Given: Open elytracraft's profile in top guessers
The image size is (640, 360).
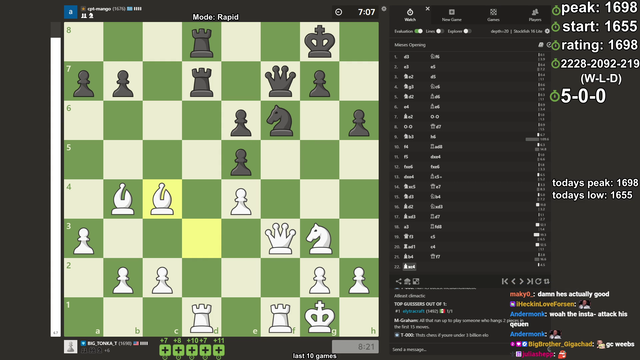Looking at the screenshot, I should click(x=413, y=311).
